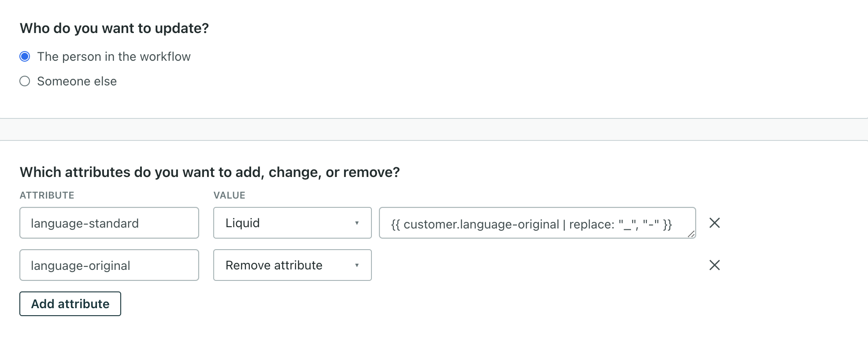Delete the language-standard attribute row
Viewport: 868px width, 339px height.
[714, 223]
